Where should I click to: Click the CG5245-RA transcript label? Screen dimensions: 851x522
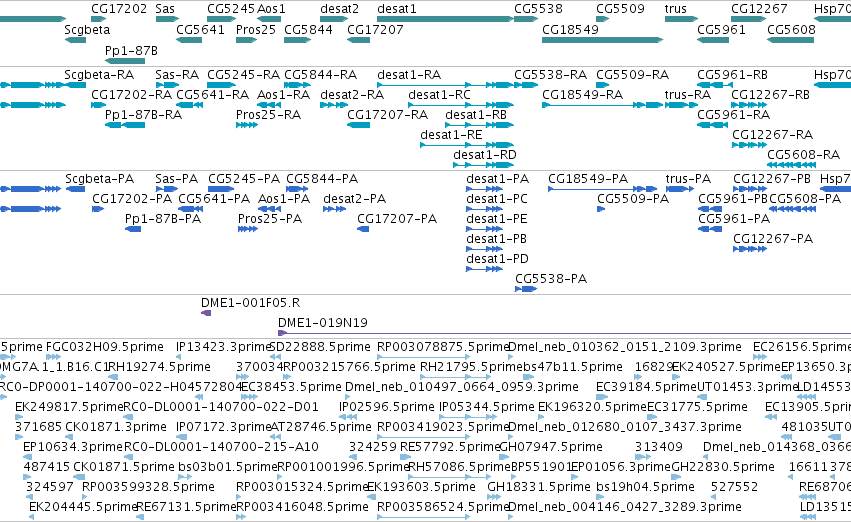244,74
